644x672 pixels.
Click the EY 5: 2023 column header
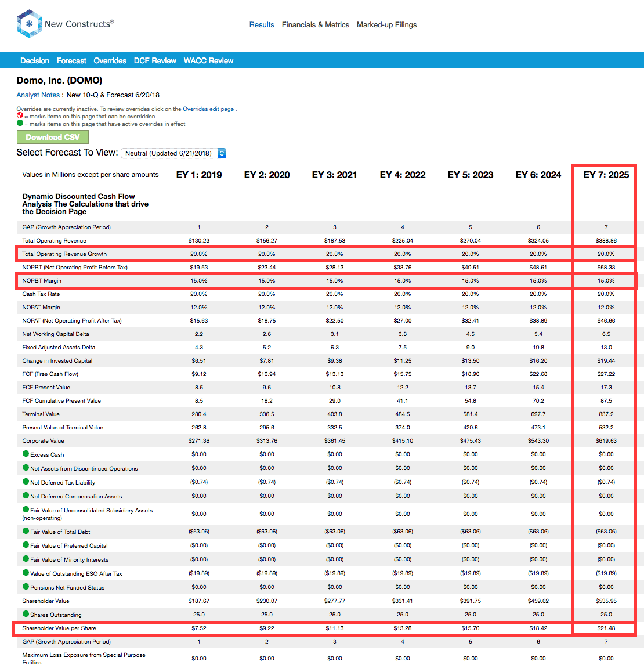click(471, 175)
